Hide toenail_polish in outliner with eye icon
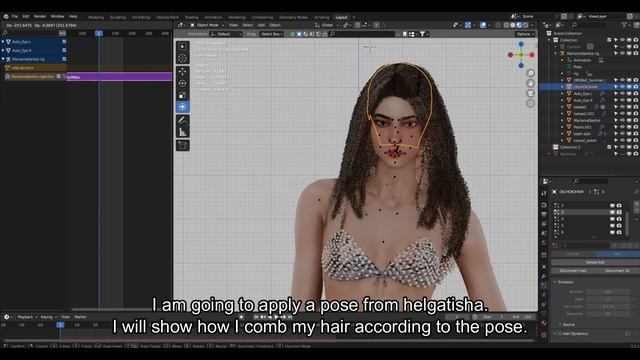Screen dimensions: 640x360 click(622, 140)
